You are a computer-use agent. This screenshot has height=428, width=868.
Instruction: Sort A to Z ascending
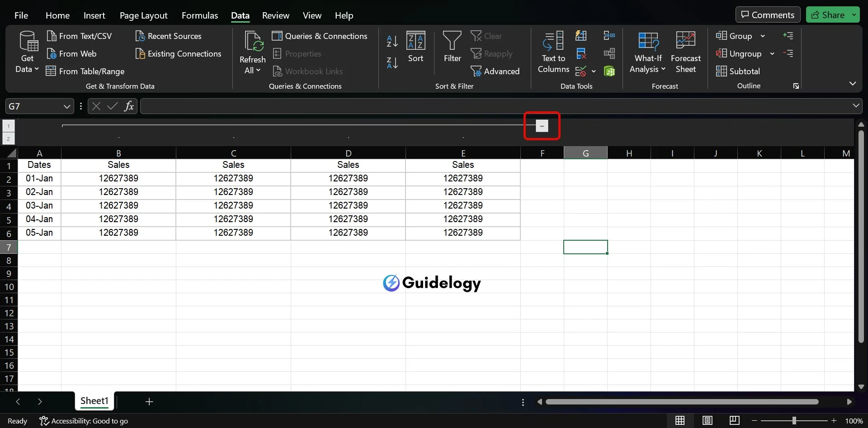point(392,41)
